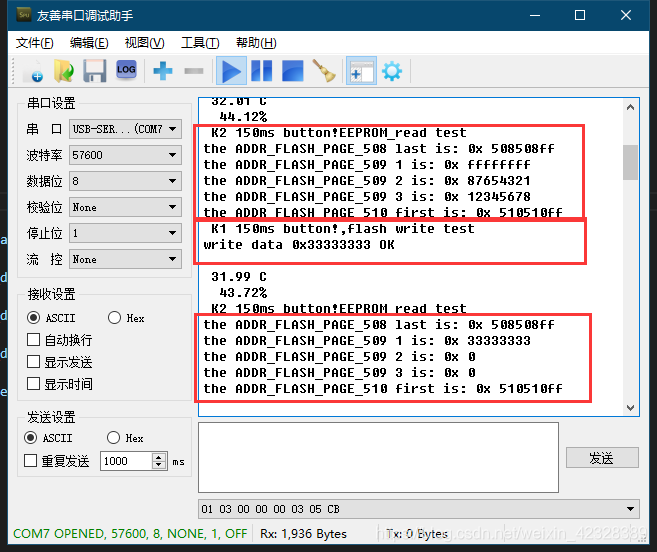Image resolution: width=657 pixels, height=552 pixels.
Task: Click the receive area scrollbar thumb
Action: (x=630, y=162)
